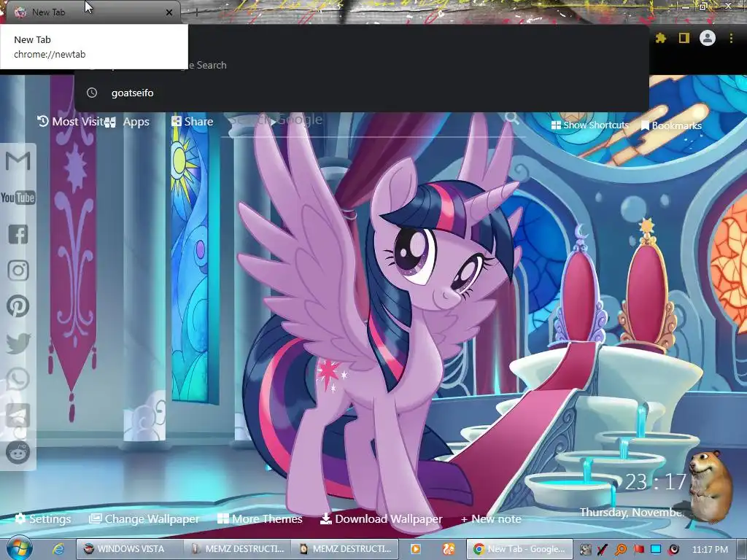Open the Facebook sidebar shortcut
This screenshot has width=747, height=560.
click(18, 234)
